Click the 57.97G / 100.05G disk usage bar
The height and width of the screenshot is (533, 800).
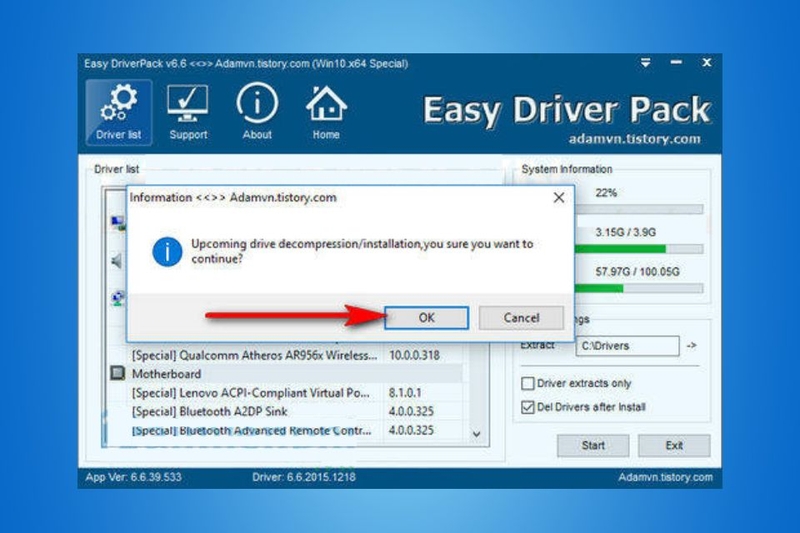tap(639, 288)
